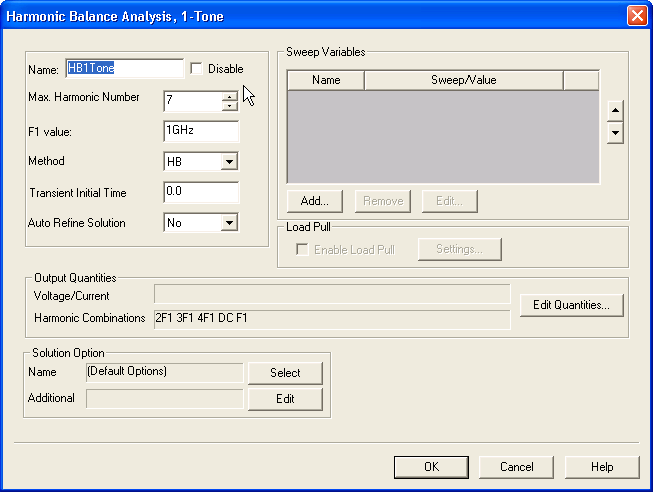Decrease Max. Harmonic Number with down arrow

click(x=230, y=106)
